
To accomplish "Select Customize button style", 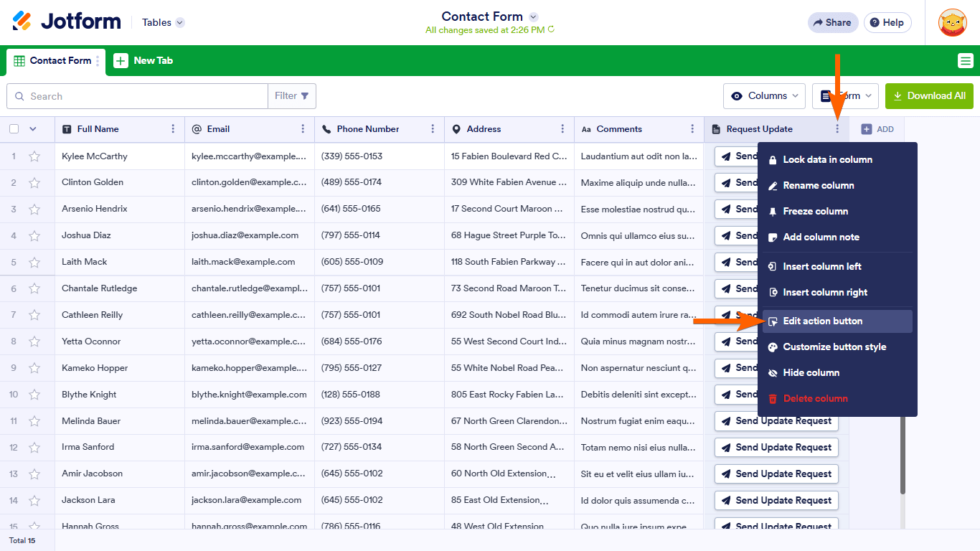I will pos(837,347).
